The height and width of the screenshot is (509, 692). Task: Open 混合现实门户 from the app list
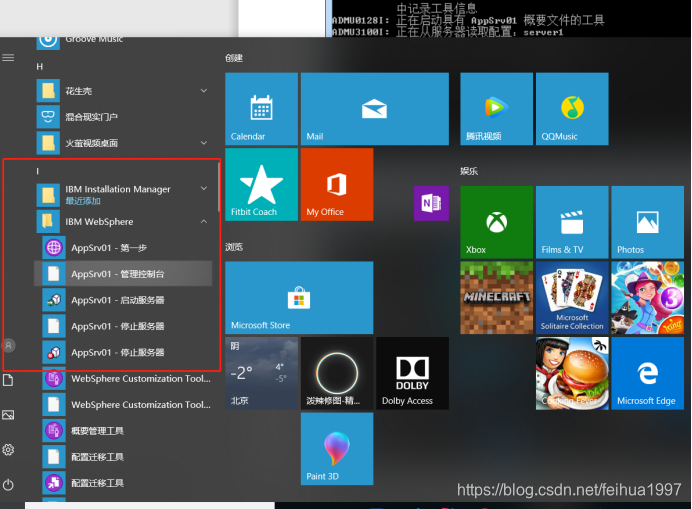pos(123,117)
